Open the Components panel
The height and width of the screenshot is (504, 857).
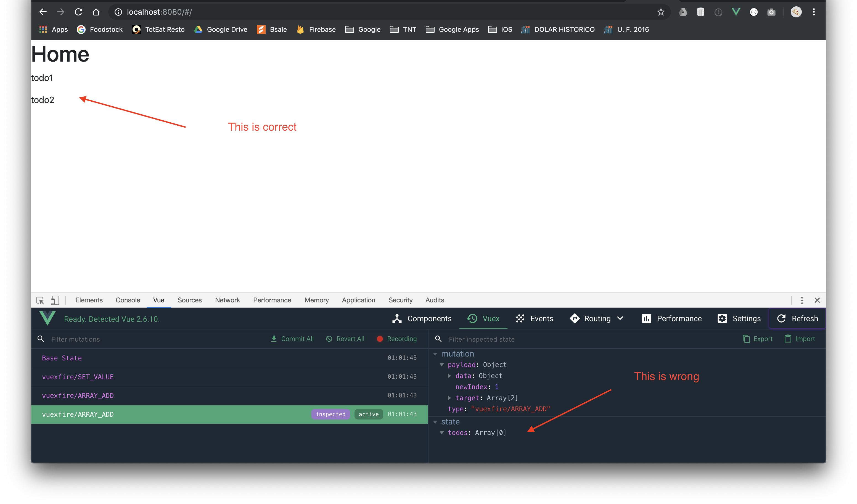pos(422,319)
